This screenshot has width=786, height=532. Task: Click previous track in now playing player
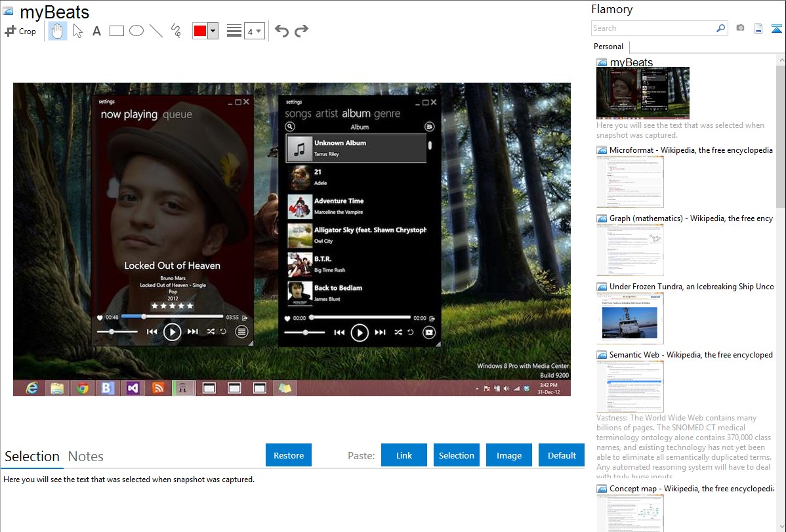[x=152, y=331]
